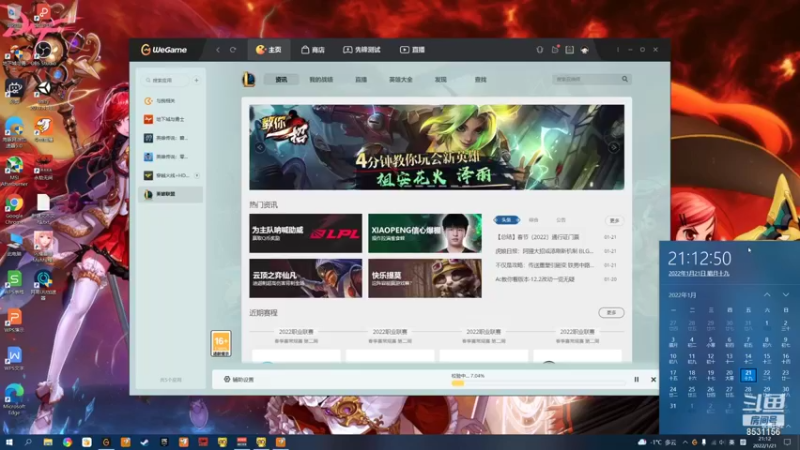Image resolution: width=800 pixels, height=450 pixels.
Task: Expand the arrow next to 穿越火线 HD
Action: (x=197, y=175)
